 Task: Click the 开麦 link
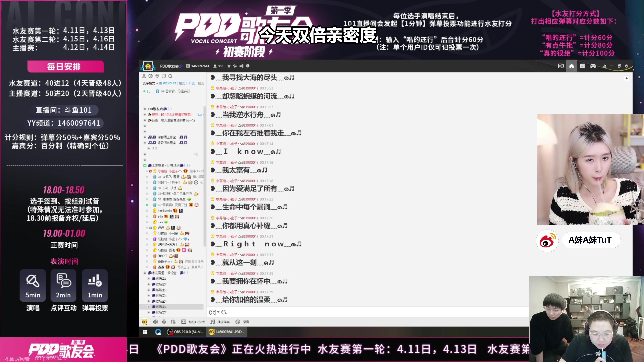pyautogui.click(x=192, y=83)
